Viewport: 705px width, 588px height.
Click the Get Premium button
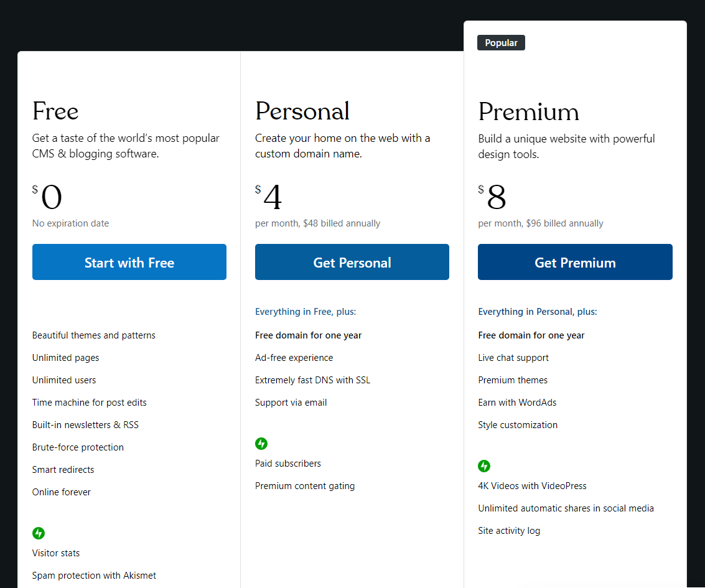[575, 262]
